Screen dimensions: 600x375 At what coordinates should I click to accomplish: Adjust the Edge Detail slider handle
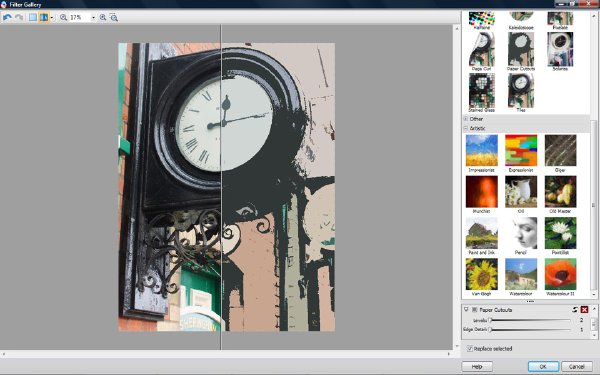[490, 329]
